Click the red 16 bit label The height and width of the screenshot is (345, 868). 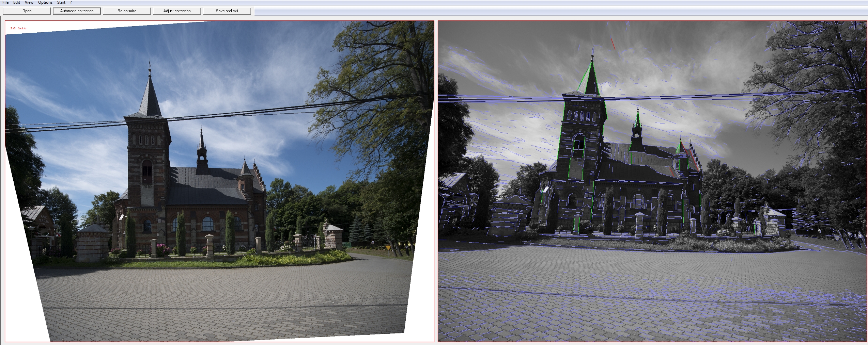[18, 28]
